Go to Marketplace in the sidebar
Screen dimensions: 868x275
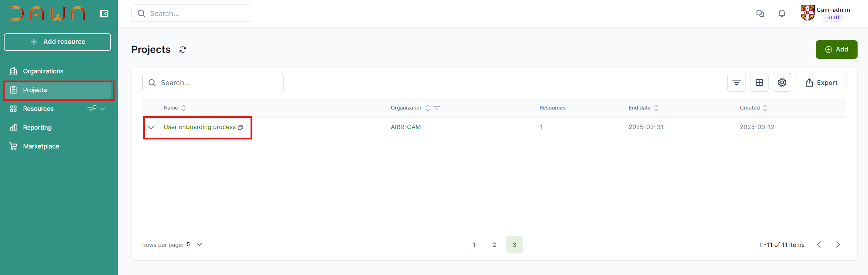pyautogui.click(x=41, y=146)
